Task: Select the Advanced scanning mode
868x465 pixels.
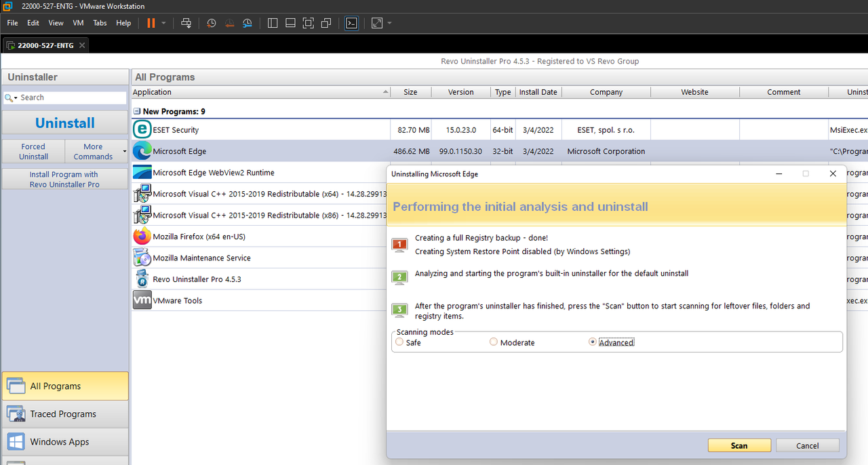Action: pos(593,342)
